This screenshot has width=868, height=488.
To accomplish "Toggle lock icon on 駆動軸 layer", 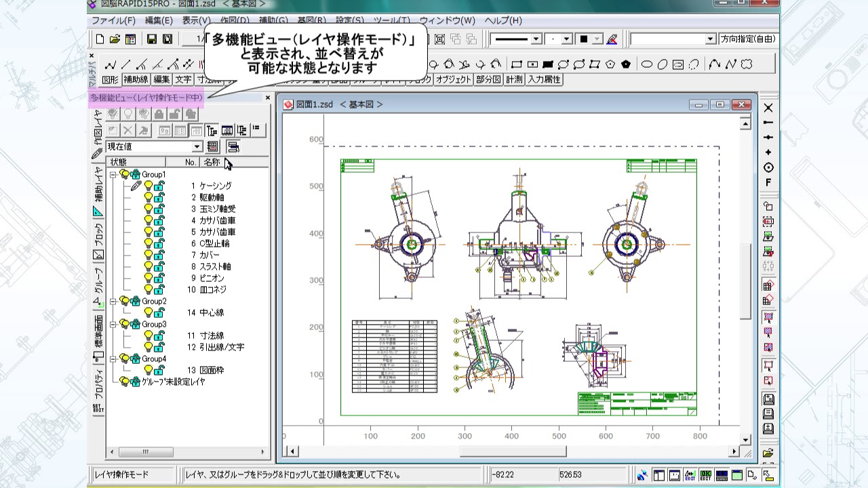I will 159,197.
